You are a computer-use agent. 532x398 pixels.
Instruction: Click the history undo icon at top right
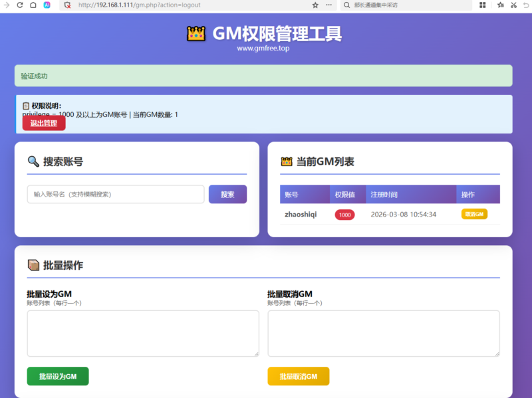tap(526, 5)
